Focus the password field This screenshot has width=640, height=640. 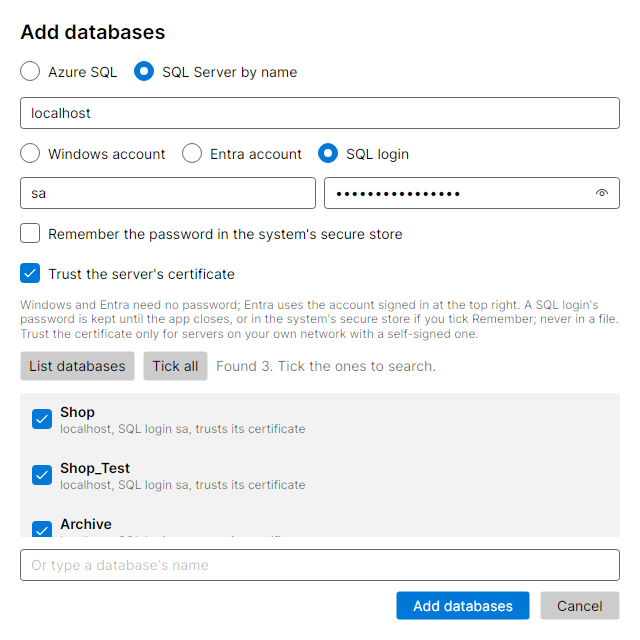pos(472,193)
